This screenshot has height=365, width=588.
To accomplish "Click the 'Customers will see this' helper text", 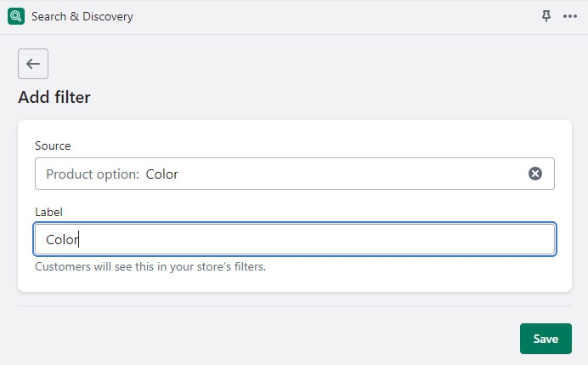I will tap(150, 266).
